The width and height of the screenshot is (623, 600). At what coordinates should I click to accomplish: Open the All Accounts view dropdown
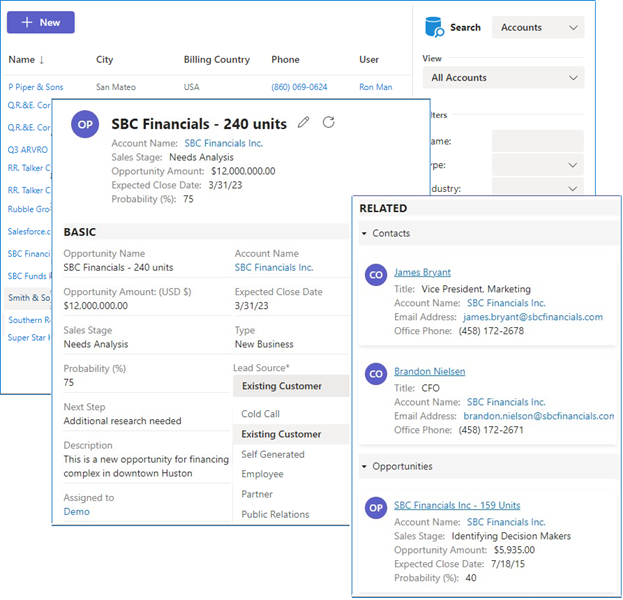tap(503, 78)
